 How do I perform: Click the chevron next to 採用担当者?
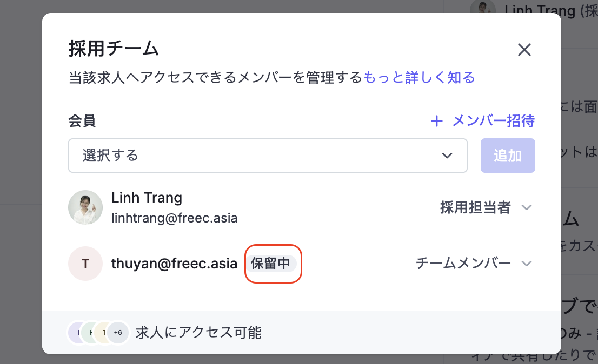pyautogui.click(x=527, y=207)
